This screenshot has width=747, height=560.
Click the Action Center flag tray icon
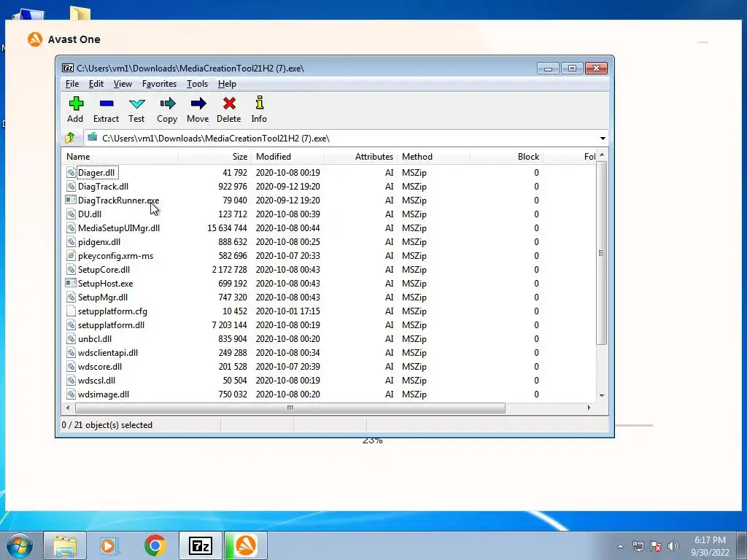(656, 546)
